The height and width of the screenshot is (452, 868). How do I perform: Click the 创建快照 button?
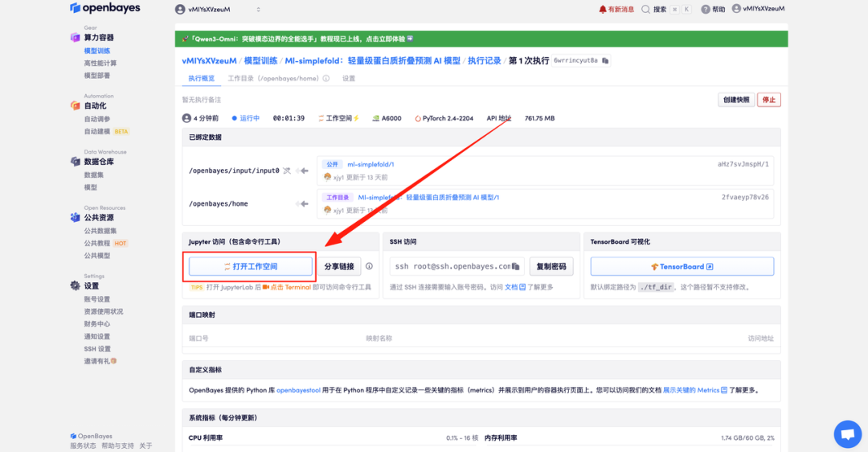point(735,100)
